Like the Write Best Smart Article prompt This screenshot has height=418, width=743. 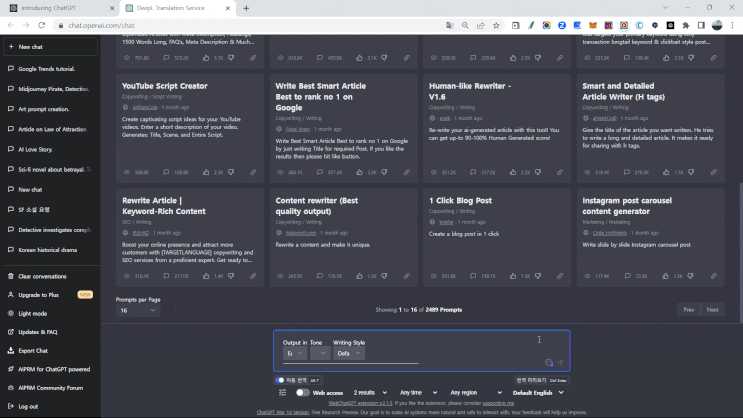pos(360,172)
